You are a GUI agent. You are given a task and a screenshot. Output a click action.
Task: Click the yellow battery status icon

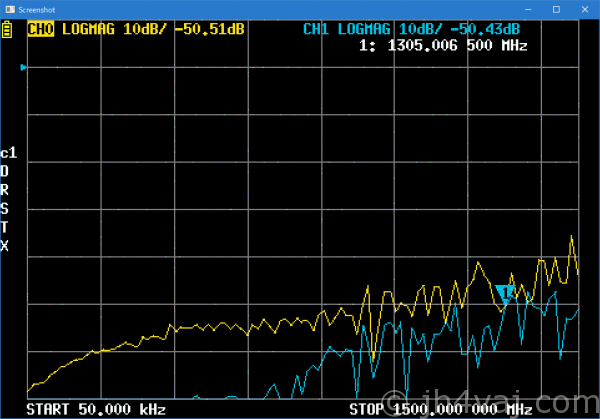pyautogui.click(x=9, y=30)
